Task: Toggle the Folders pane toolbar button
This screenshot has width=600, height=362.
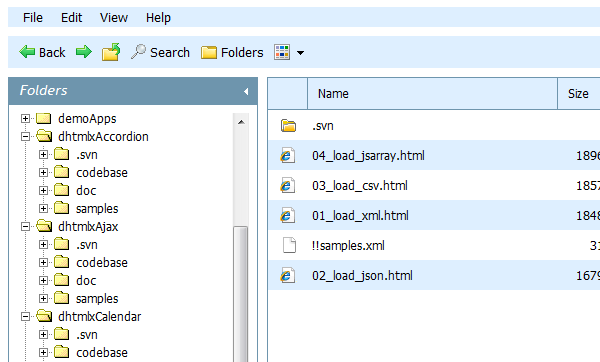Action: click(232, 52)
